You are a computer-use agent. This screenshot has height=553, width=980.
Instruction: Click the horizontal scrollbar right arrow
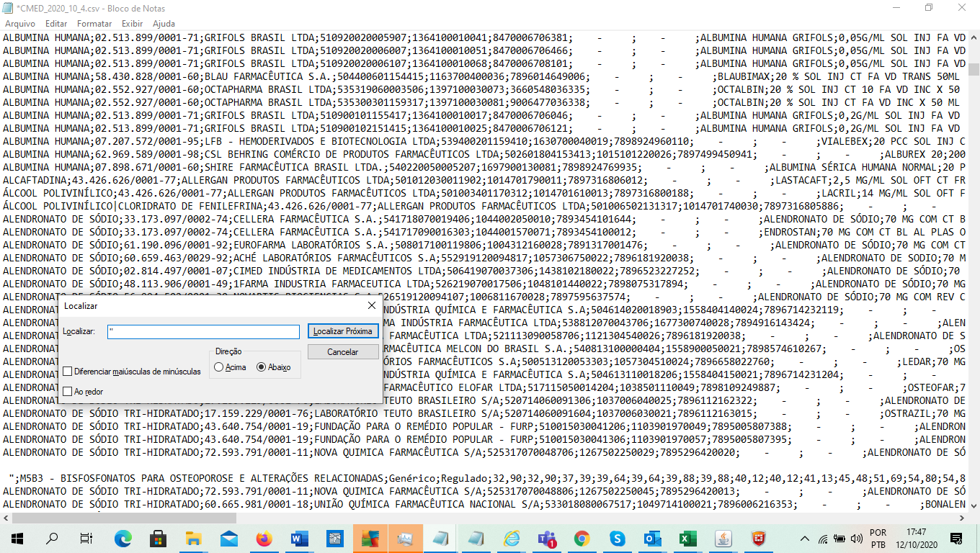pos(961,518)
